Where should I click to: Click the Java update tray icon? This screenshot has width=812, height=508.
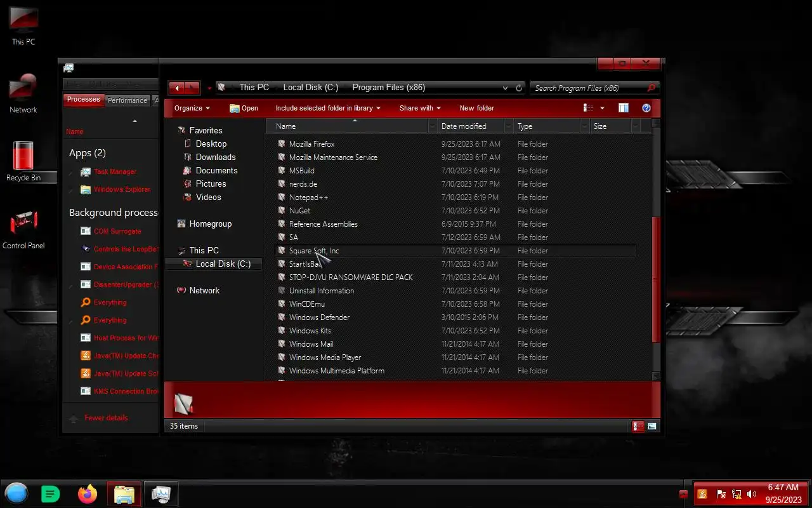pos(702,494)
